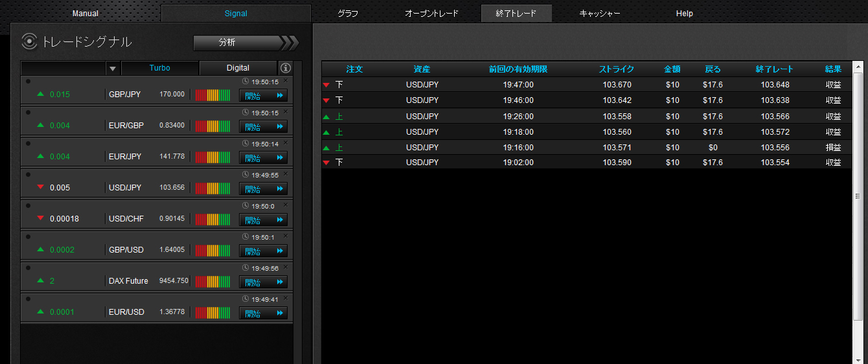Click the closed trades vertical scrollbar thumb
This screenshot has width=868, height=364.
pos(858,197)
